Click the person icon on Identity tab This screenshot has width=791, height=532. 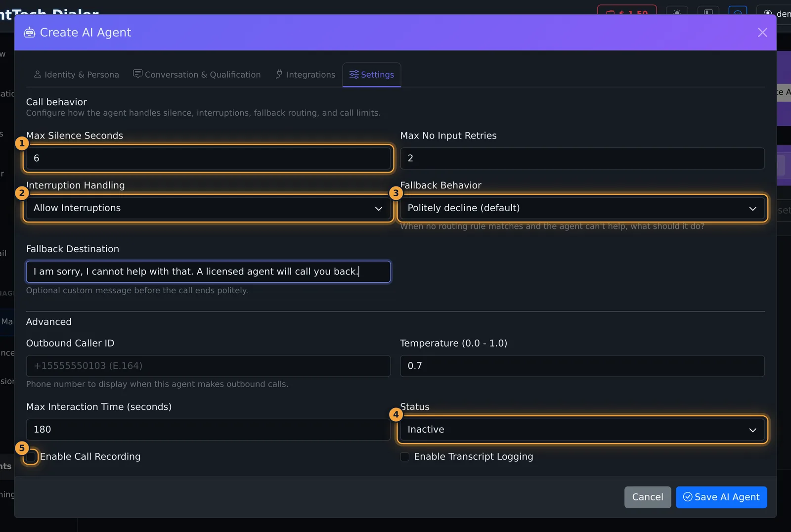38,74
